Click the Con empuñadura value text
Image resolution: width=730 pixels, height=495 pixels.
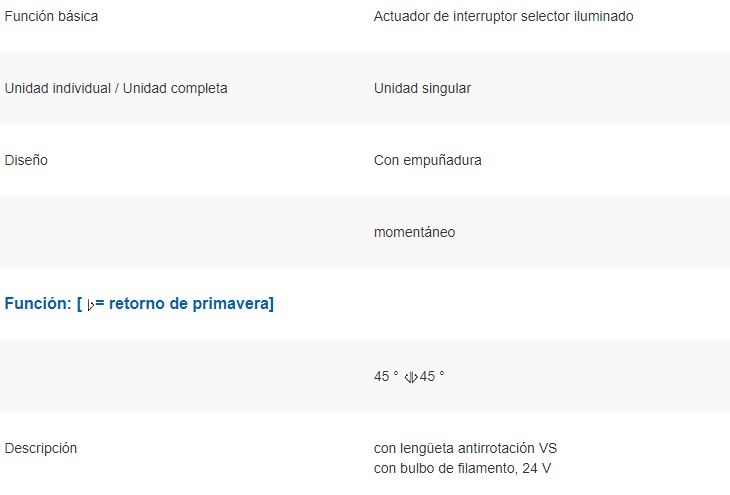pos(427,160)
